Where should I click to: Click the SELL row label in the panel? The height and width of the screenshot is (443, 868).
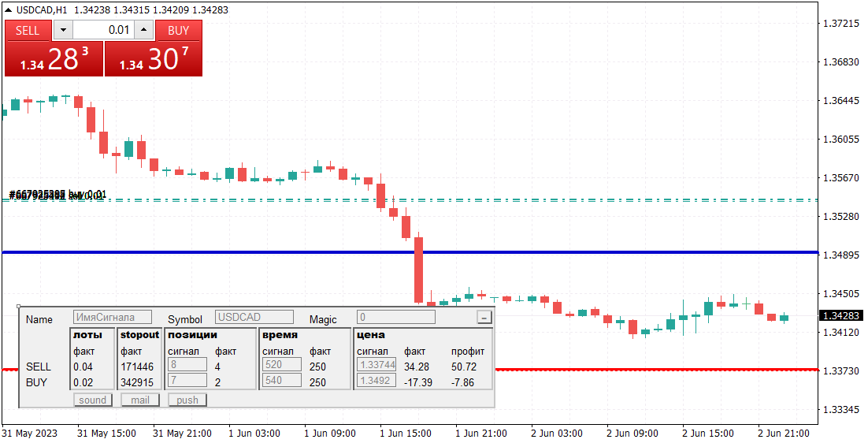[38, 367]
